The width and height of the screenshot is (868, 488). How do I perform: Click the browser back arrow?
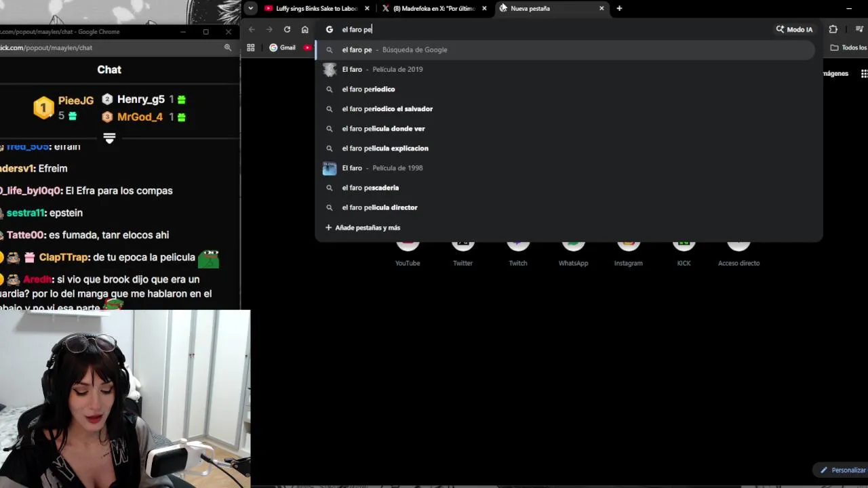pos(252,29)
